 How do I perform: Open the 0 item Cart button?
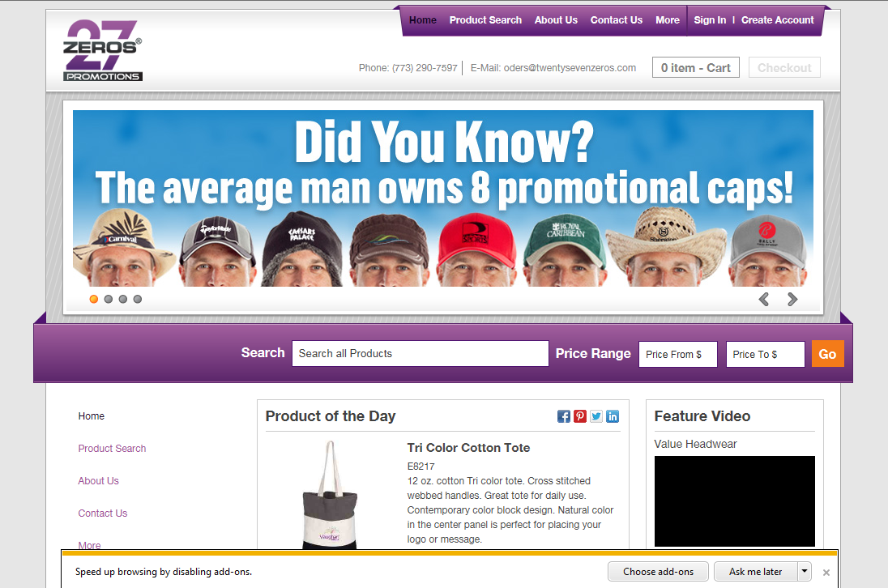(695, 68)
